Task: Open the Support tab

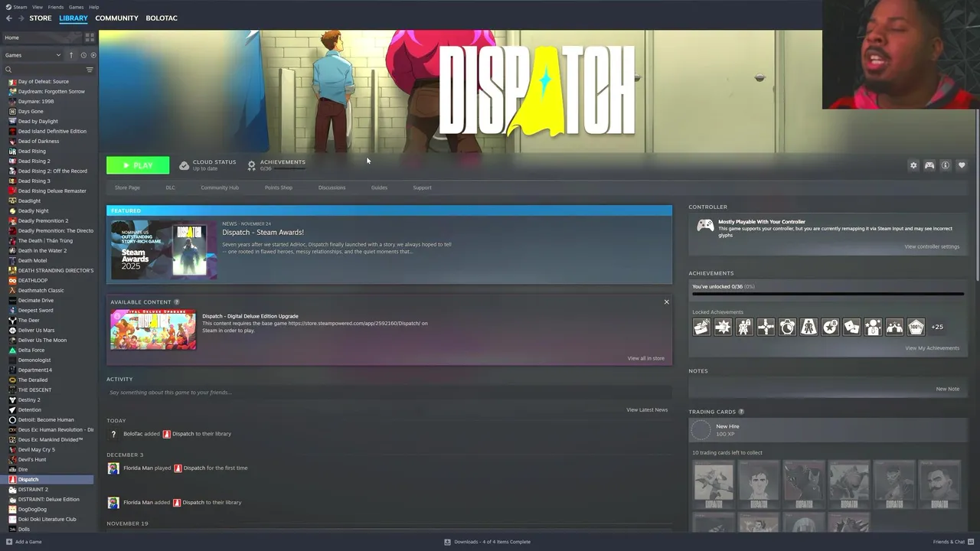Action: [422, 187]
